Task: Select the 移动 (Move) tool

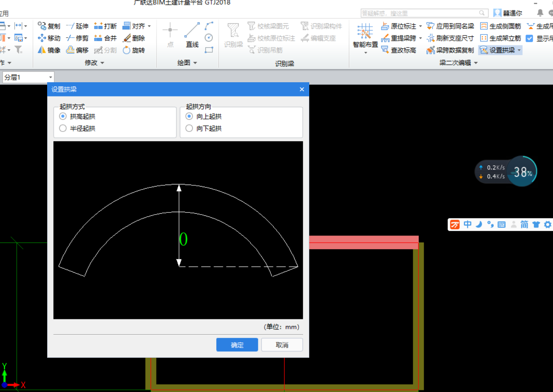Action: pyautogui.click(x=49, y=38)
